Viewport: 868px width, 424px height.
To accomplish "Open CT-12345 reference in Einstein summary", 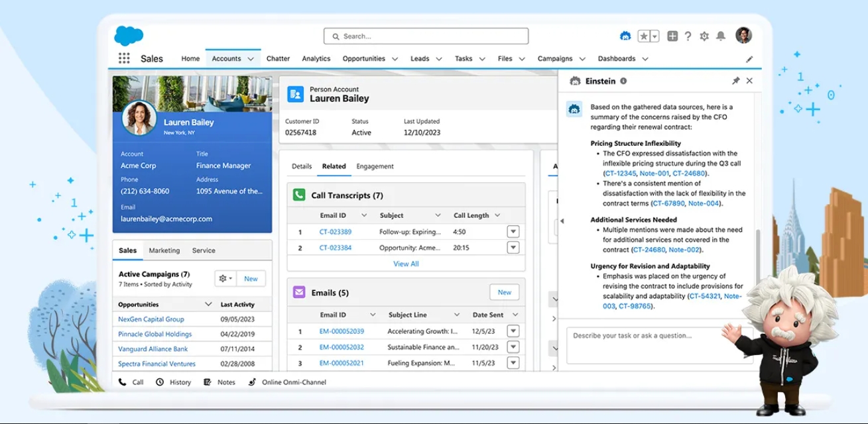I will (620, 174).
